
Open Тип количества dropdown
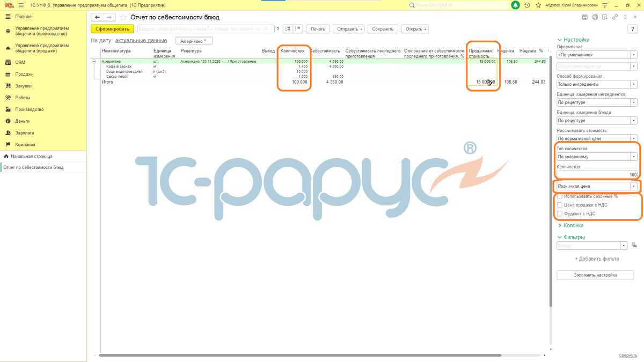[x=634, y=157]
